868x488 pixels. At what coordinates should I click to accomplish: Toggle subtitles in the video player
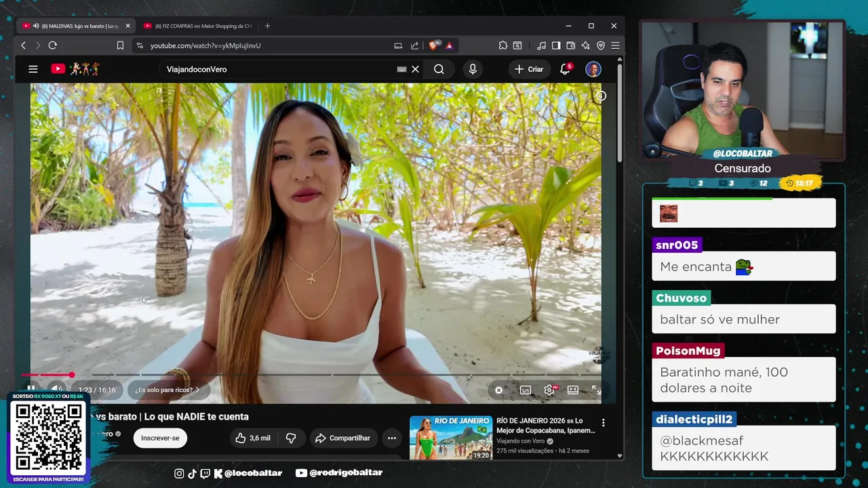click(x=525, y=390)
